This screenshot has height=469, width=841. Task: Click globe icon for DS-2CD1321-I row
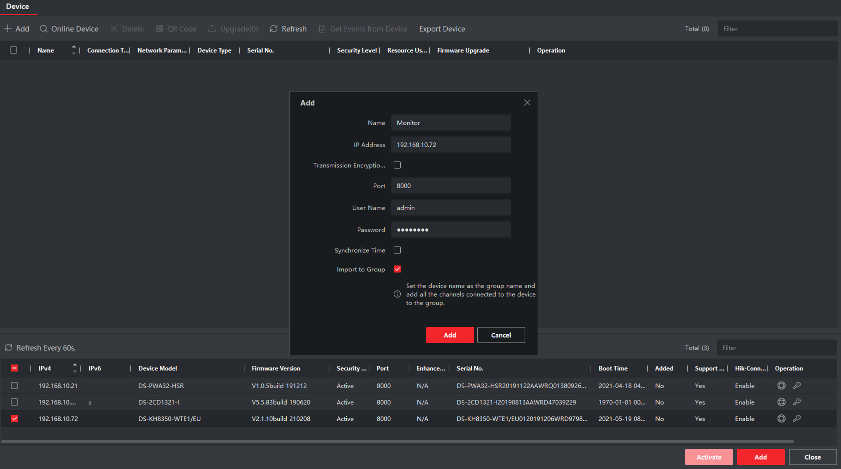(x=781, y=401)
